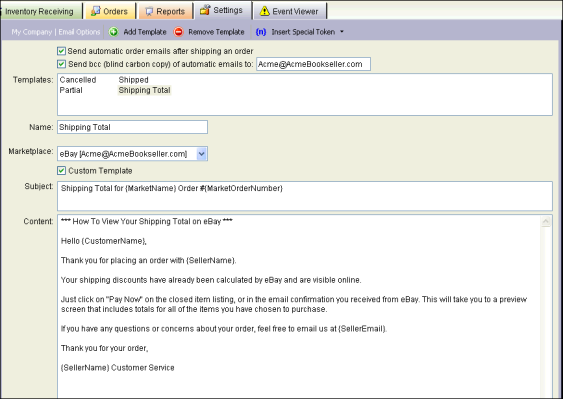Select the Cancelled template
Screen dimensions: 563x399
point(78,80)
